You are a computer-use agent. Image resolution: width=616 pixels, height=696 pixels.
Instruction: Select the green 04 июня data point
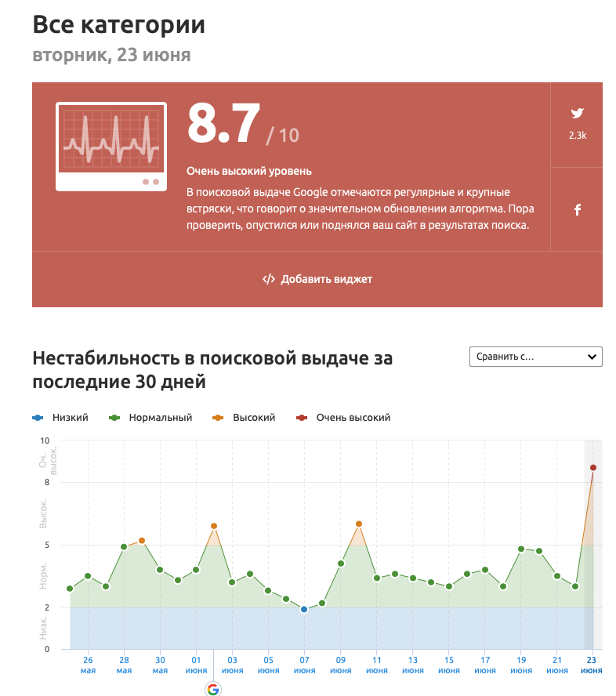coord(250,574)
